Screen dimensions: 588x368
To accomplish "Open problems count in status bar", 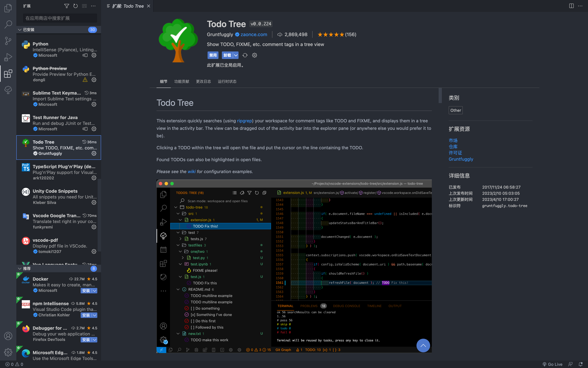I will (14, 364).
